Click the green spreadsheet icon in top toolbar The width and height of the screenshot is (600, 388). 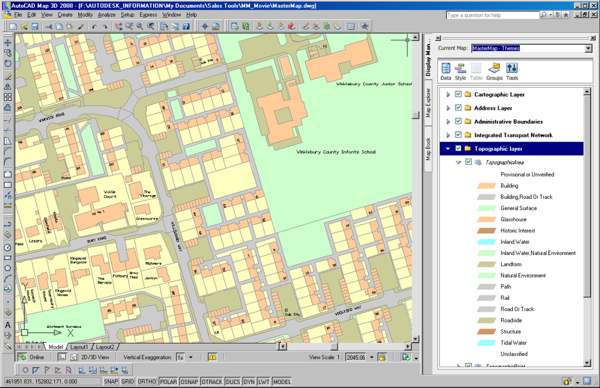(x=246, y=26)
